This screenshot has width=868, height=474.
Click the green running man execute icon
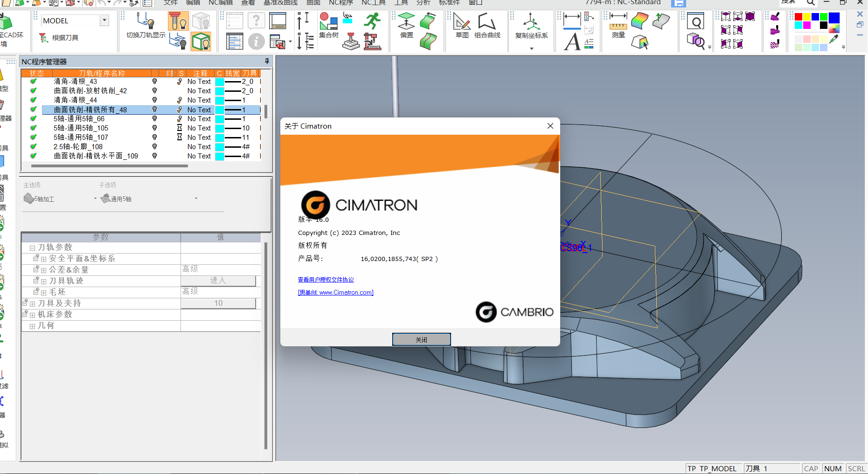click(x=372, y=21)
